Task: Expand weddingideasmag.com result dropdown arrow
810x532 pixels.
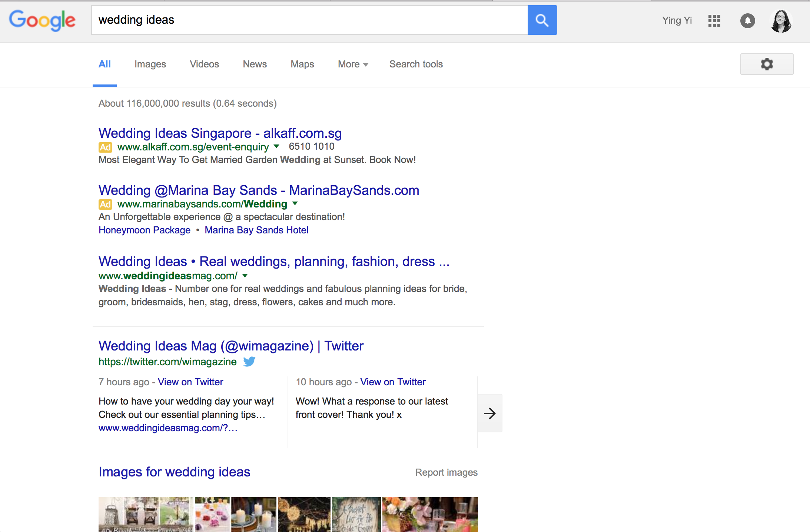Action: click(245, 276)
